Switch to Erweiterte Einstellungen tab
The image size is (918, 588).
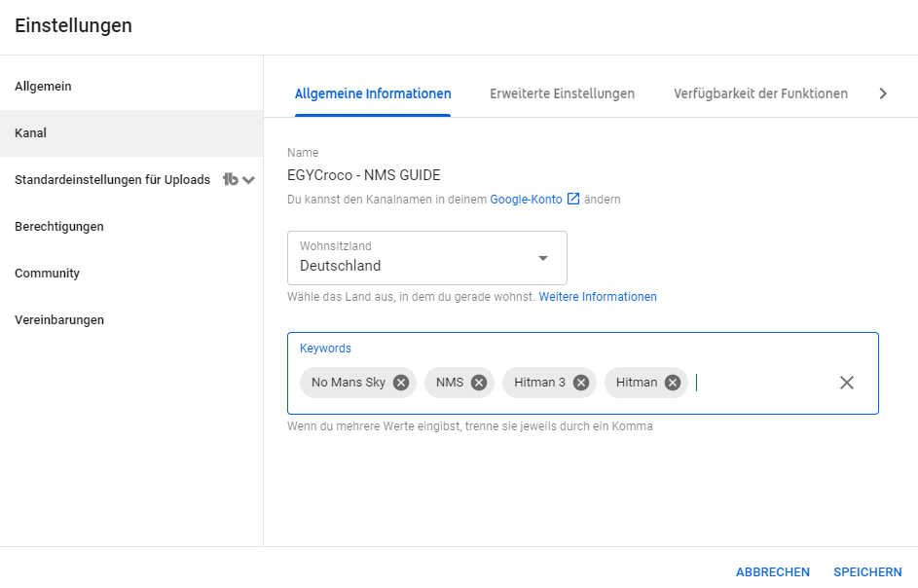pos(562,93)
